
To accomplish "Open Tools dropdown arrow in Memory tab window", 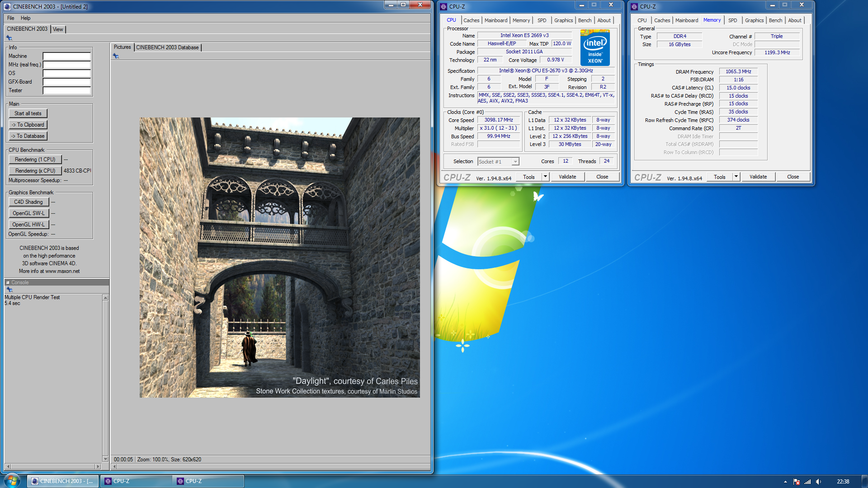I will 736,177.
